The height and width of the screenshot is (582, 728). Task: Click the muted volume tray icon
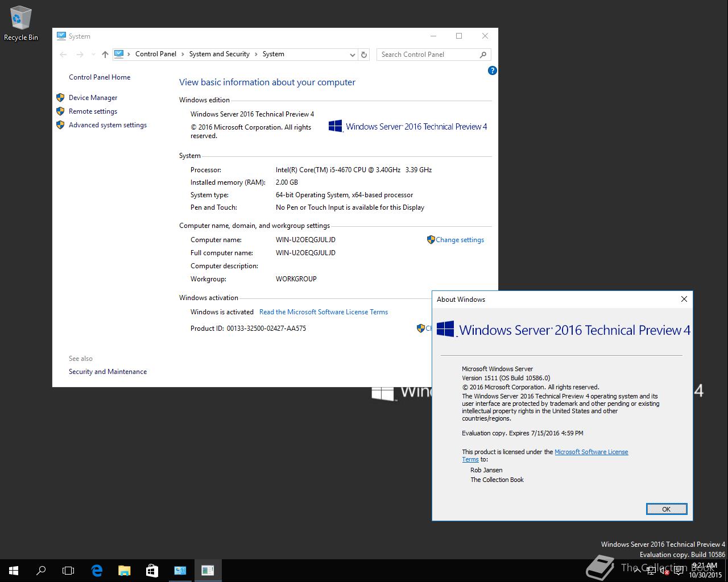(x=664, y=571)
